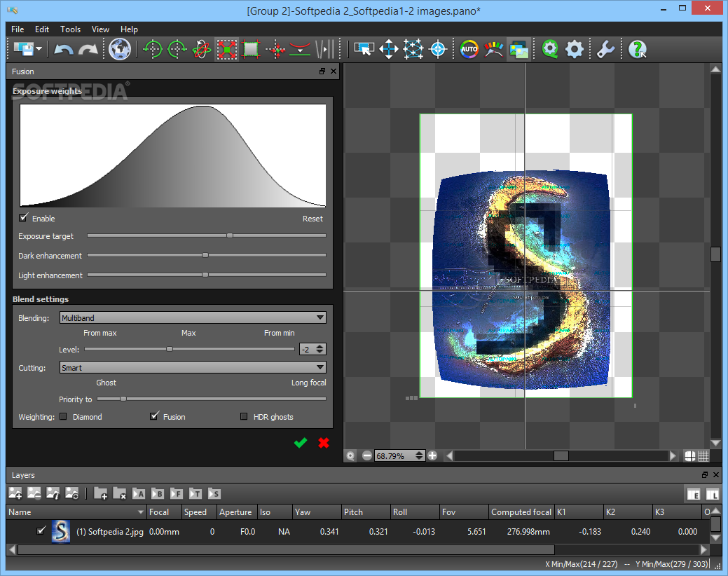Click the Light enhancement slider handle
The height and width of the screenshot is (576, 728).
click(205, 274)
